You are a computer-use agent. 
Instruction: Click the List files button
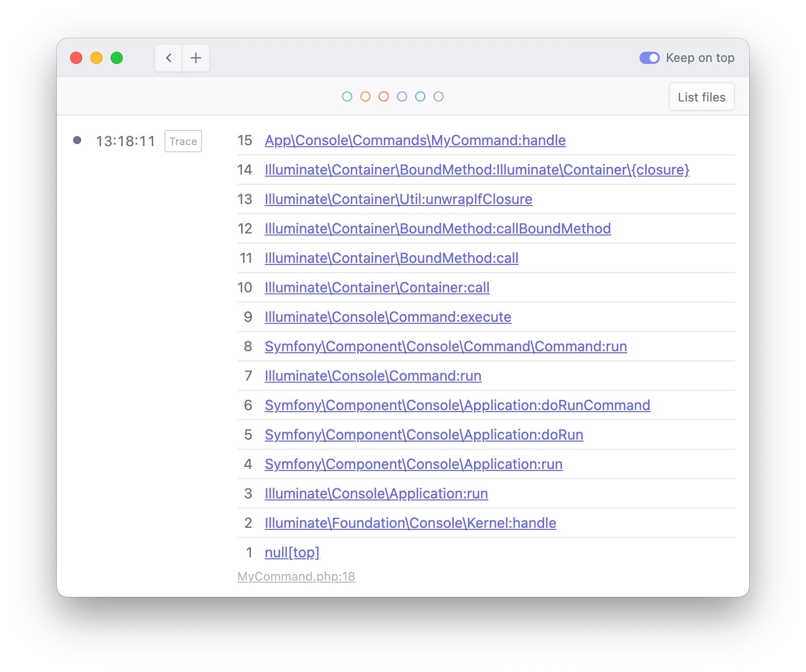click(701, 97)
